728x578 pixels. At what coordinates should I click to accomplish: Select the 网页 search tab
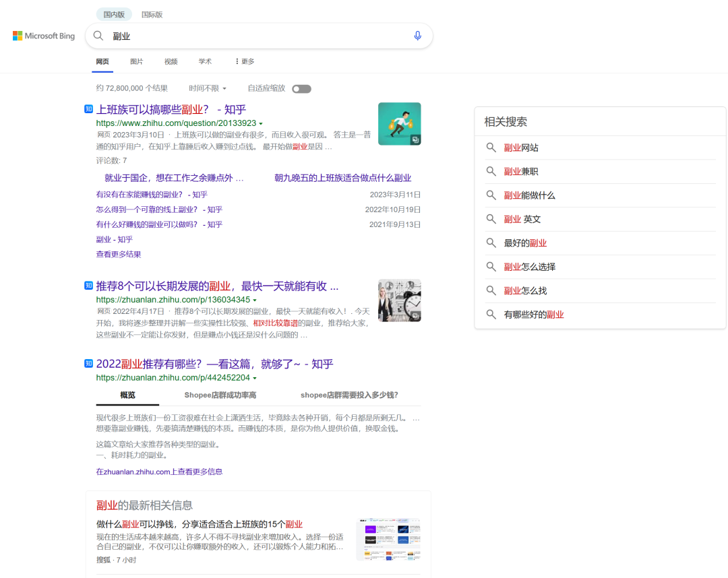102,61
